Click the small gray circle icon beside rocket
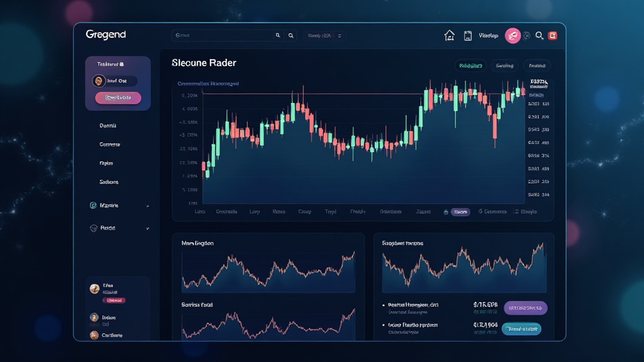Image resolution: width=644 pixels, height=362 pixels. [x=526, y=36]
